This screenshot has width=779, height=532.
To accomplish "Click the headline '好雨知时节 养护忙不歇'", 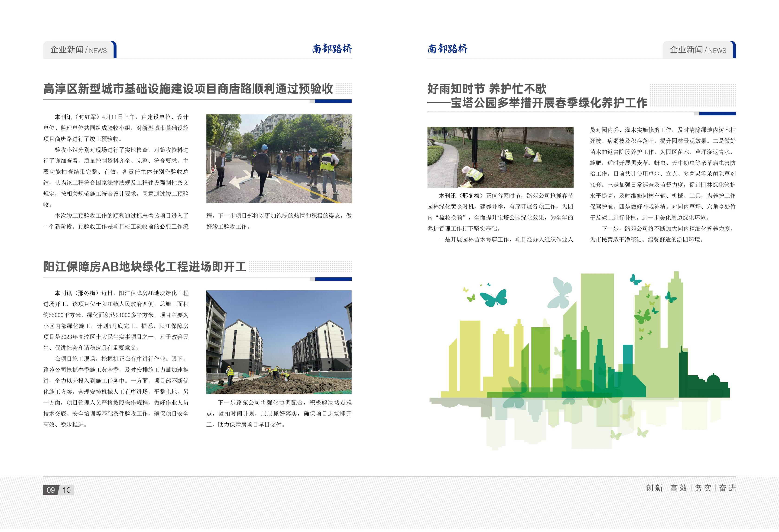I will 487,89.
